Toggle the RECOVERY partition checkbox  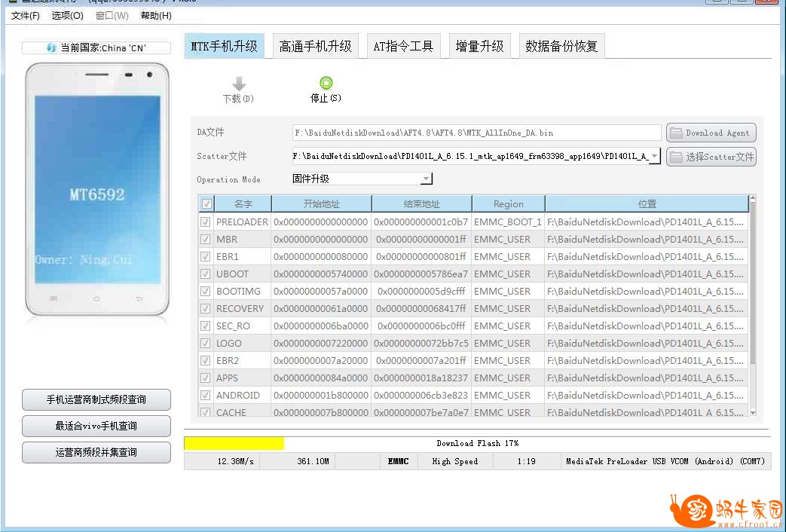tap(206, 308)
